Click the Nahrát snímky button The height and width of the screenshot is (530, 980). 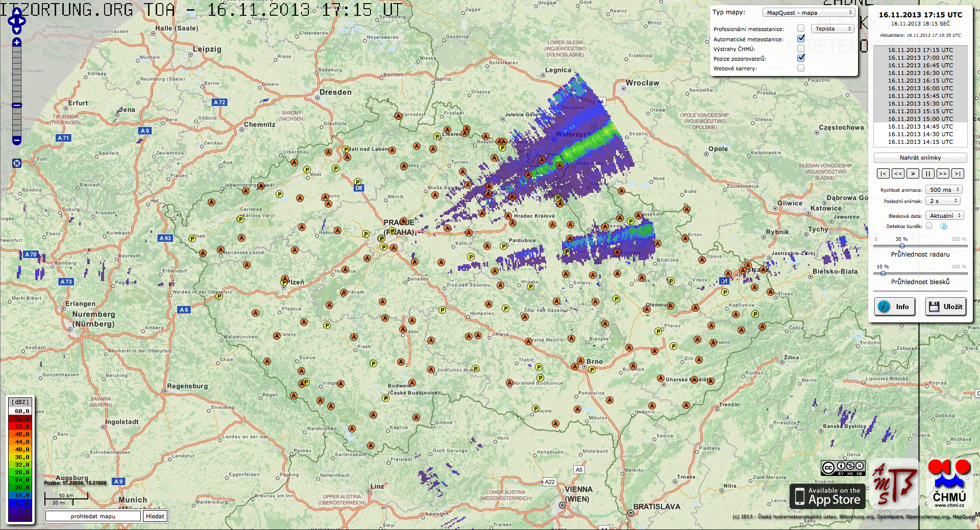point(920,158)
